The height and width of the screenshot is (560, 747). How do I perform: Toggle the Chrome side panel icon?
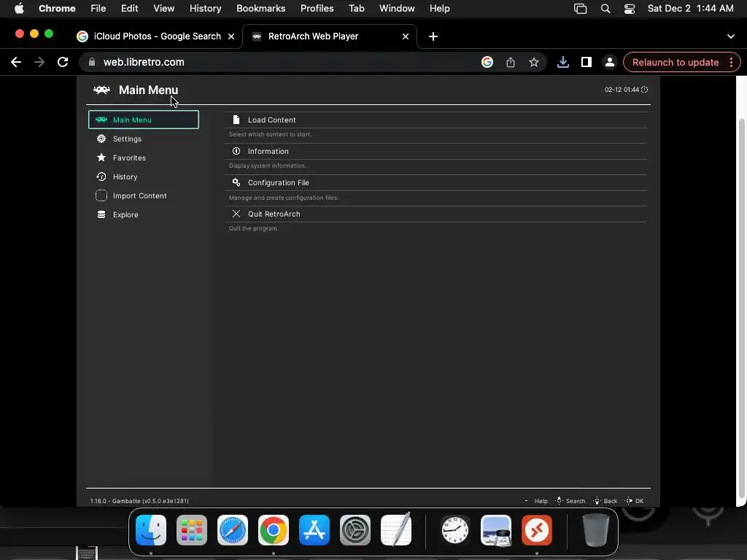pos(586,62)
